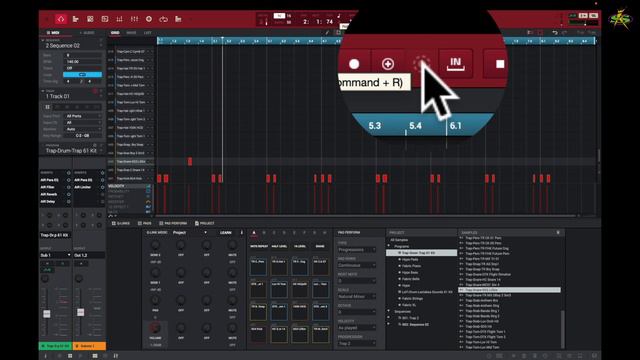The height and width of the screenshot is (360, 640).
Task: Open the sample edit icon in the top toolbar
Action: [105, 19]
